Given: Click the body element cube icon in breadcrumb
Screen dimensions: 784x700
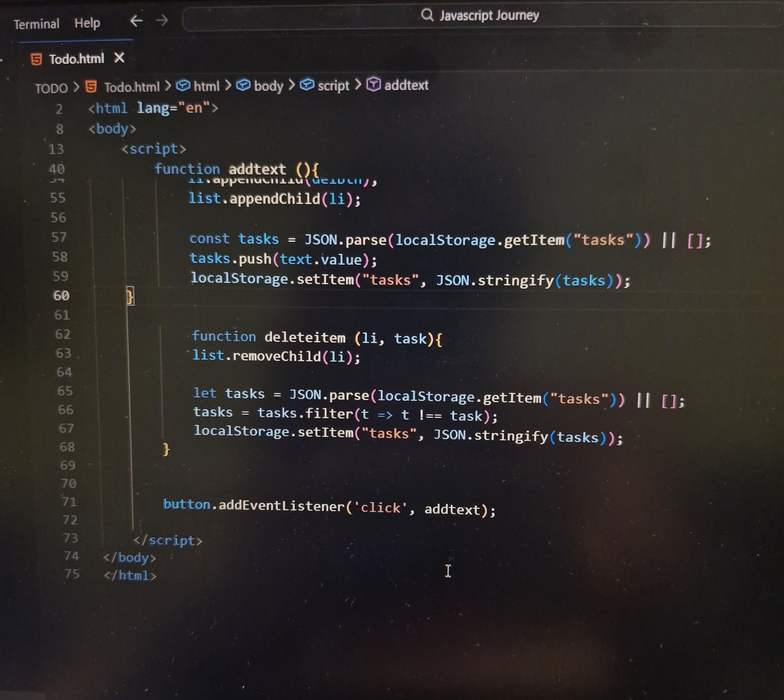Looking at the screenshot, I should coord(243,85).
